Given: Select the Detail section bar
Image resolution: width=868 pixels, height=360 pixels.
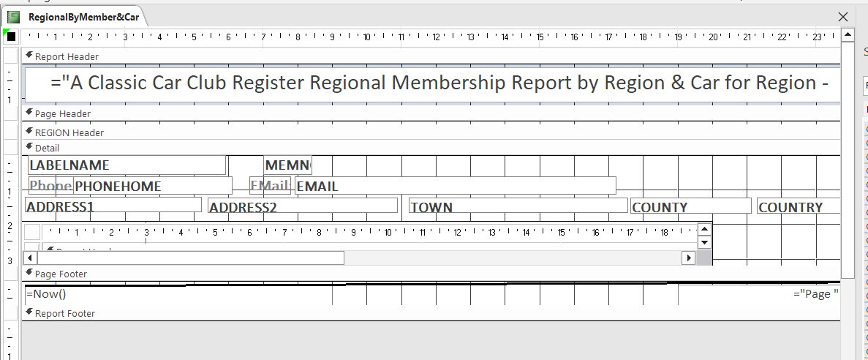Looking at the screenshot, I should [x=431, y=148].
